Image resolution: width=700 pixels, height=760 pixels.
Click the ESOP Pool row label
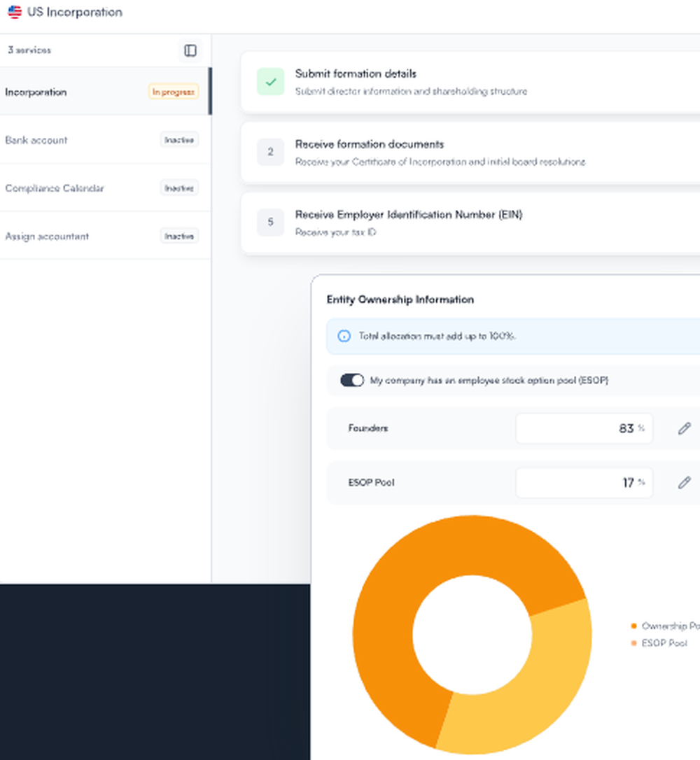click(371, 482)
